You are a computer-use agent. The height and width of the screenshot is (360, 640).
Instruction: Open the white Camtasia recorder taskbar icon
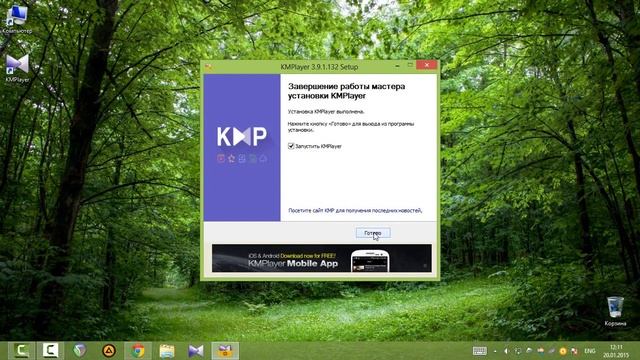[x=50, y=350]
